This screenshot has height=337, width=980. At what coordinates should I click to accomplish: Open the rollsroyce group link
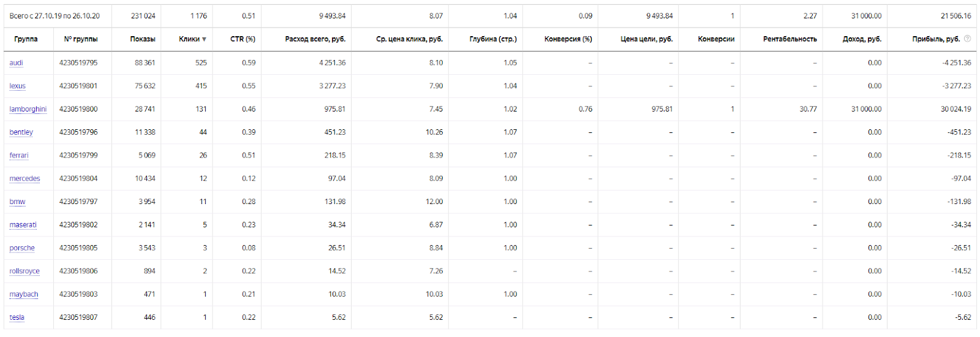[24, 271]
